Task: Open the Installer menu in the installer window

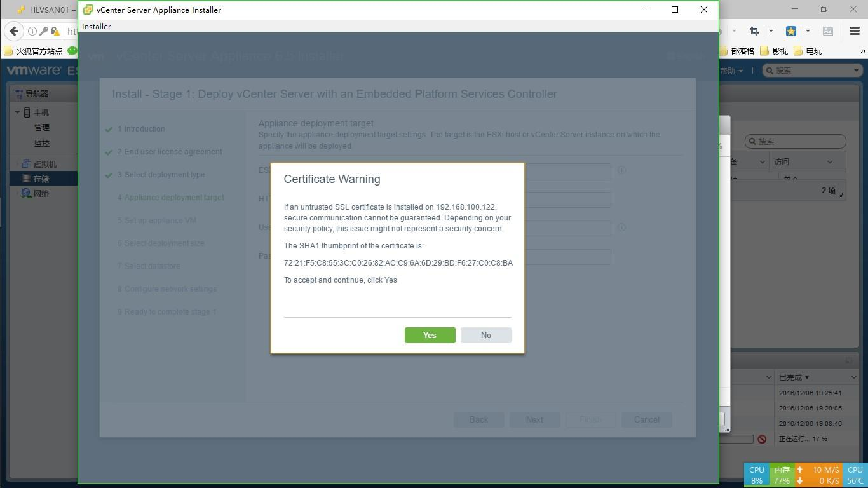Action: (x=97, y=26)
